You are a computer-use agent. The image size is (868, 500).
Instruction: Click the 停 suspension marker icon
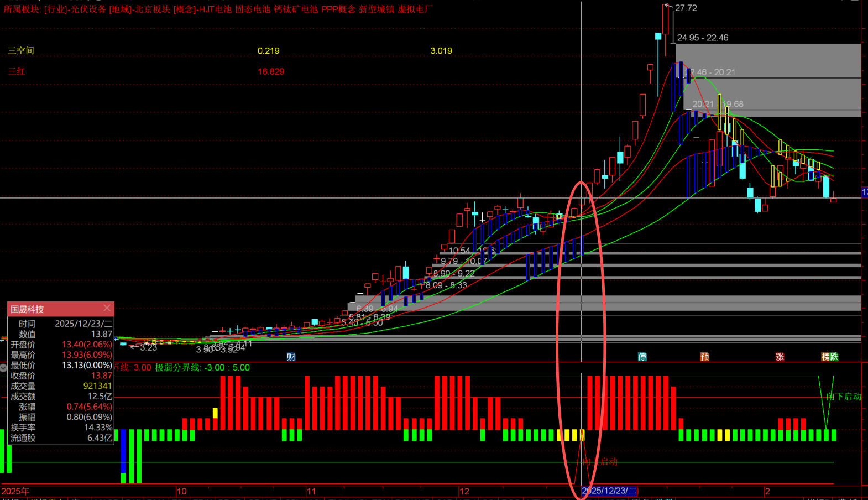click(642, 357)
